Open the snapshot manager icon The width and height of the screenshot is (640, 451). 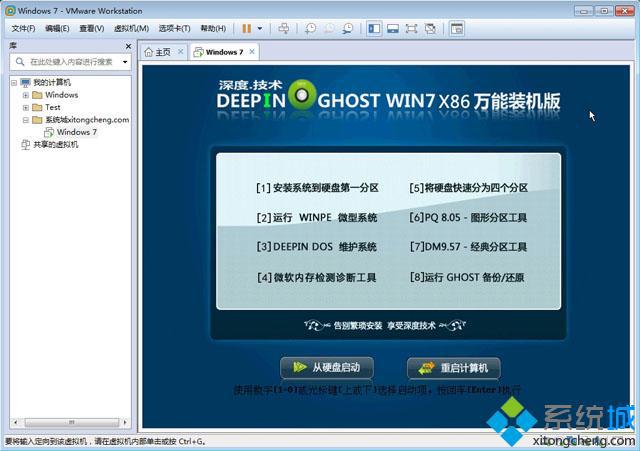[x=348, y=29]
